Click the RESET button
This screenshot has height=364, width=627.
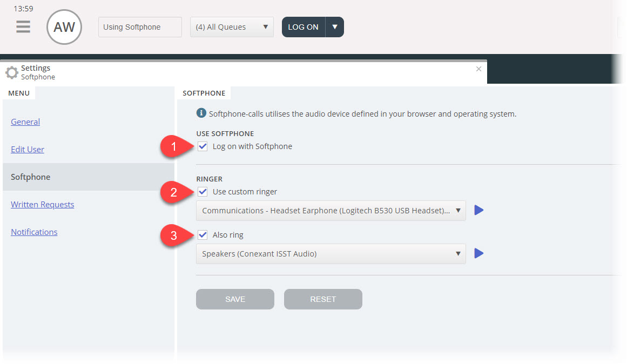click(x=323, y=299)
